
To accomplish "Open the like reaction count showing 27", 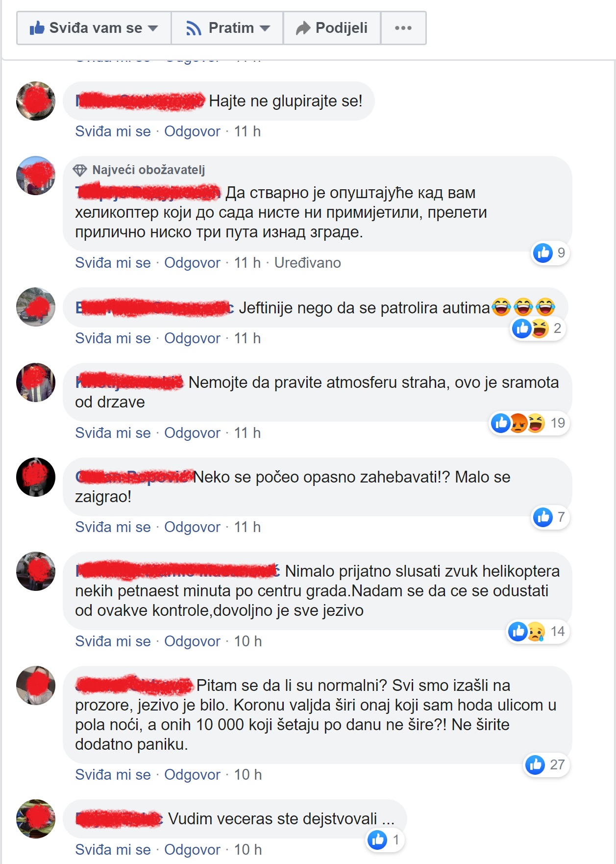I will click(547, 765).
